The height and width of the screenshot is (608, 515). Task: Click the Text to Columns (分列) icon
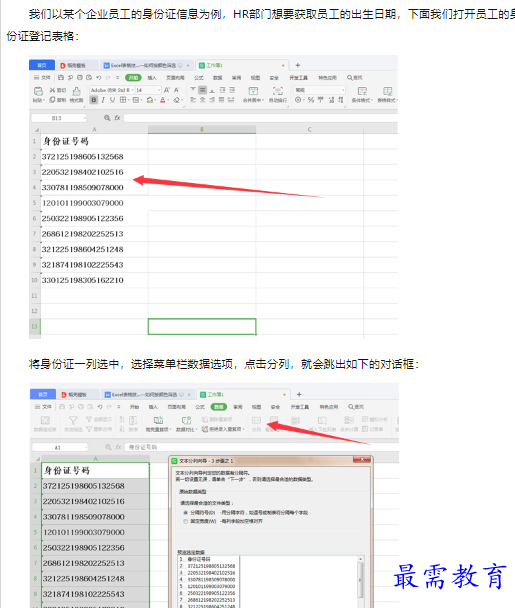pyautogui.click(x=256, y=421)
